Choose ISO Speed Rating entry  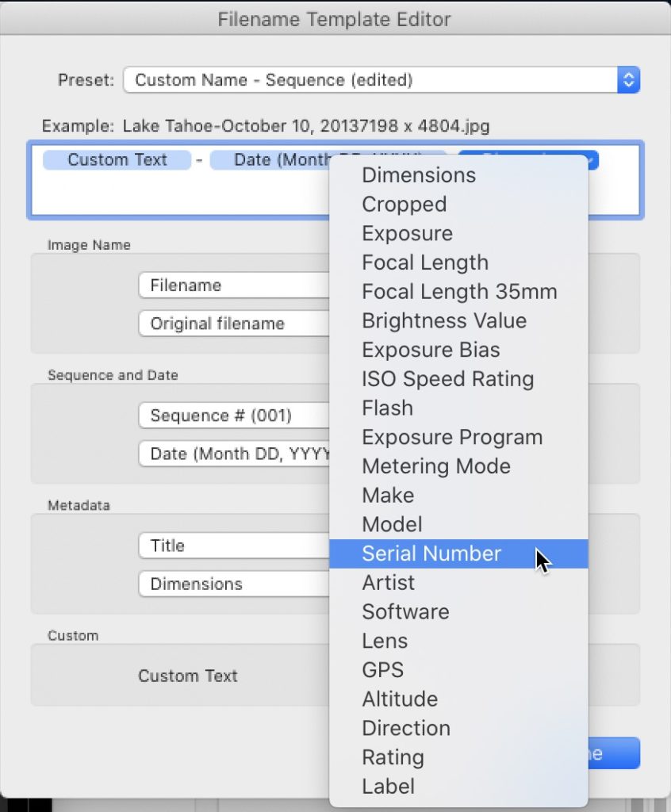(447, 379)
